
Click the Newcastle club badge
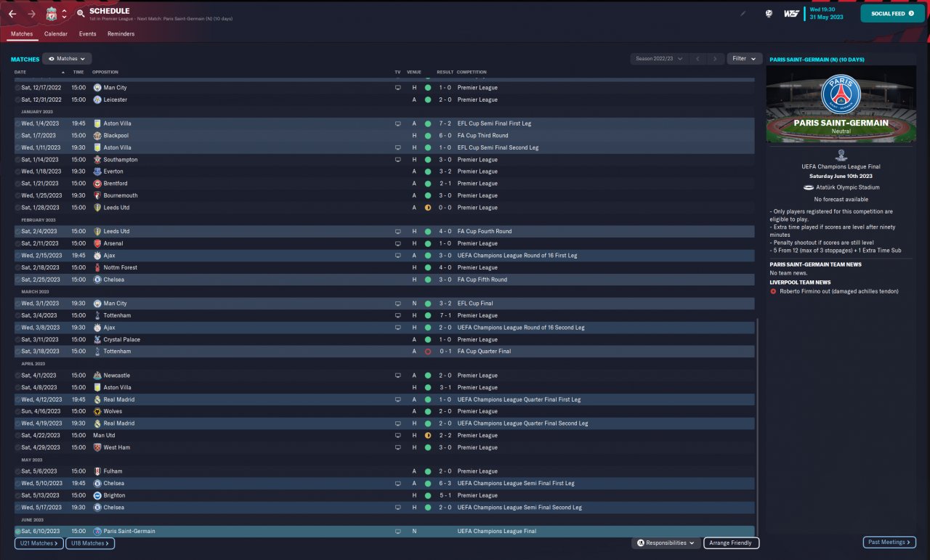tap(97, 376)
